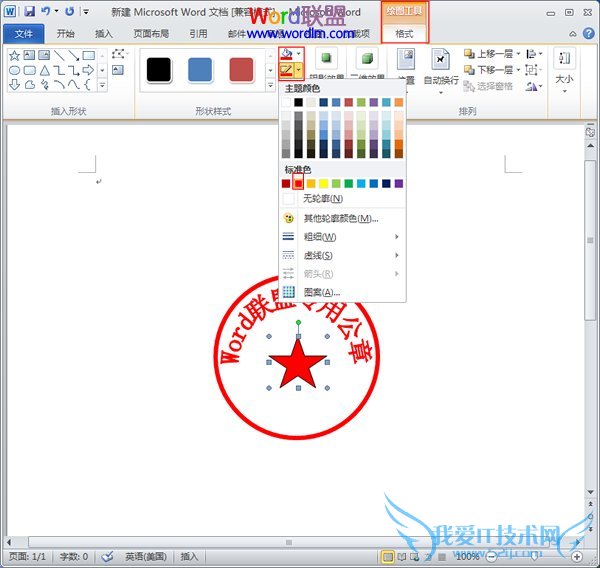Image resolution: width=600 pixels, height=568 pixels.
Task: Pick the red standard color swatch
Action: 298,184
